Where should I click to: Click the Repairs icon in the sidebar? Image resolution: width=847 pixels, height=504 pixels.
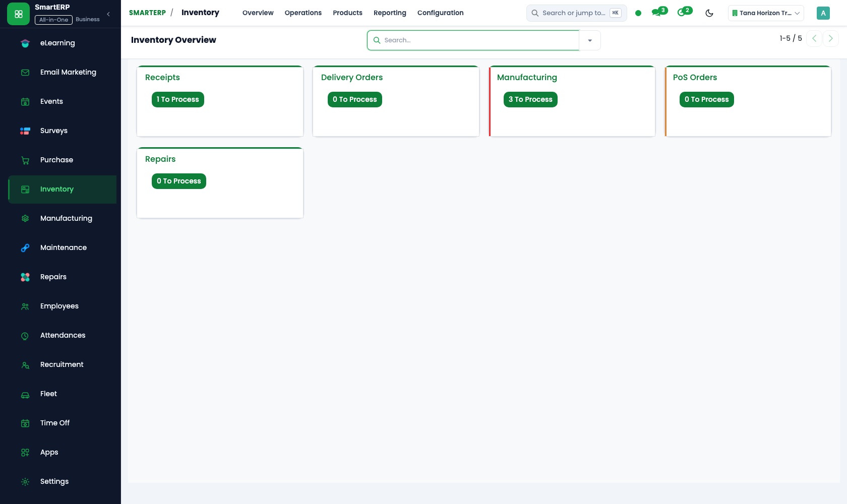coord(25,277)
